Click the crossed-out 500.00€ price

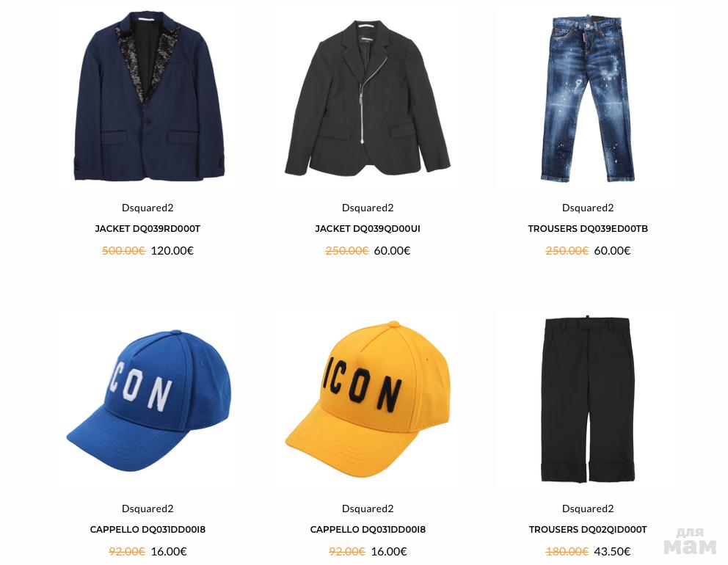coord(123,251)
